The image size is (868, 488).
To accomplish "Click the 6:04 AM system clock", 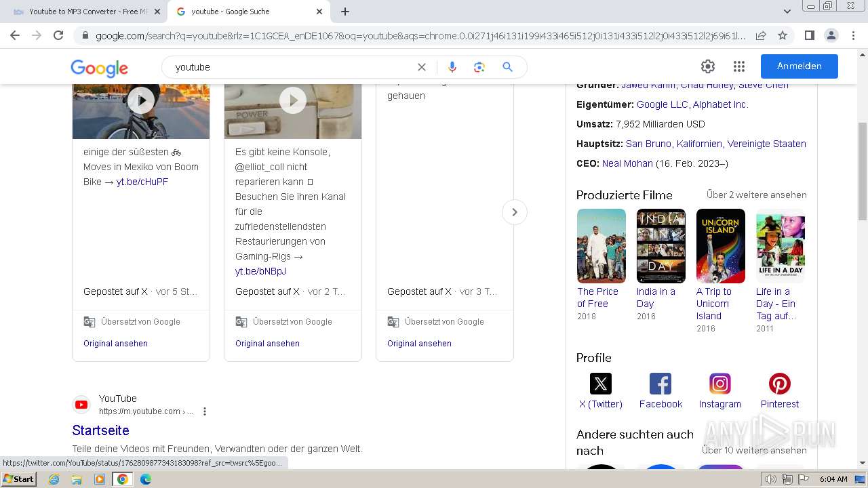I will coord(833,479).
